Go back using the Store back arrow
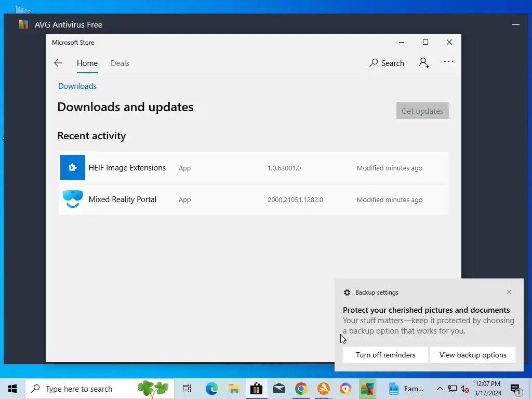 [x=58, y=63]
